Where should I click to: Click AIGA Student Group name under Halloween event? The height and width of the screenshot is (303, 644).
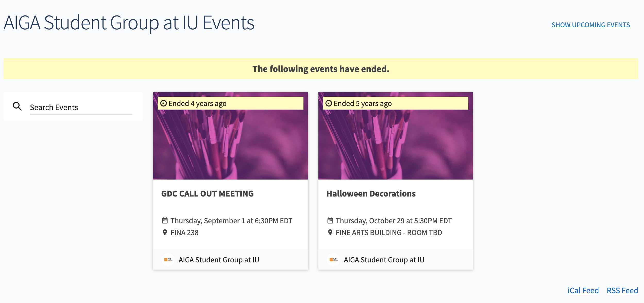click(x=384, y=260)
